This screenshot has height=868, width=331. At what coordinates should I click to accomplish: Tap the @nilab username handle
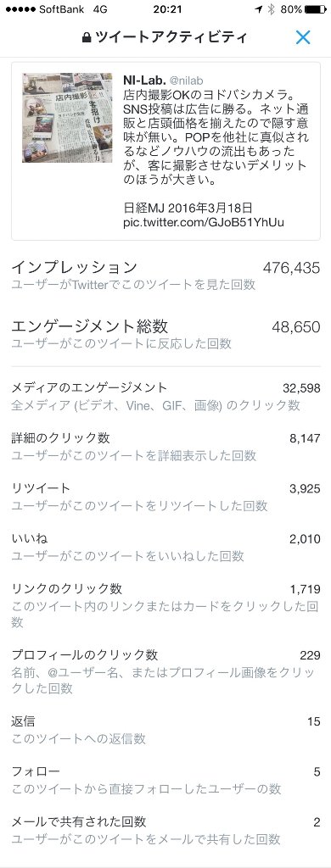click(182, 81)
